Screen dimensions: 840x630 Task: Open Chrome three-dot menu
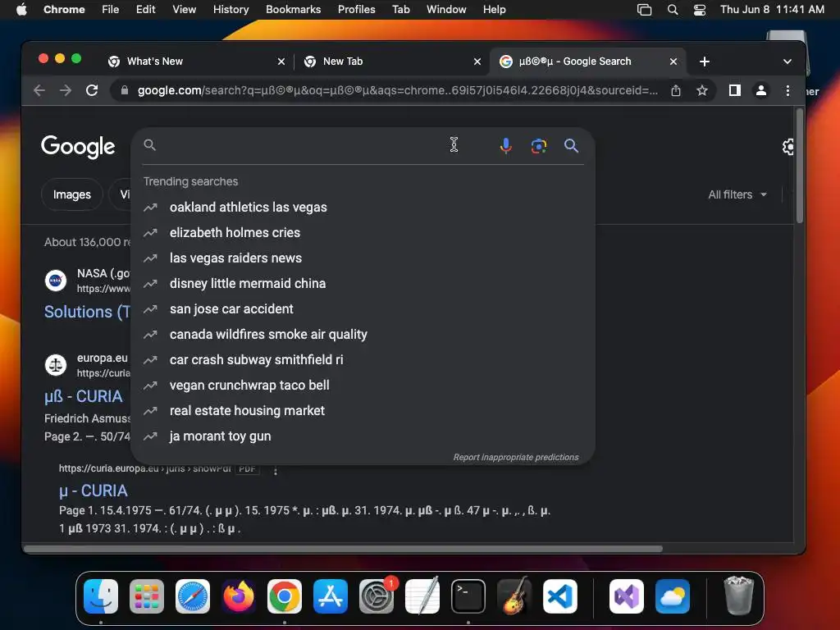[787, 90]
